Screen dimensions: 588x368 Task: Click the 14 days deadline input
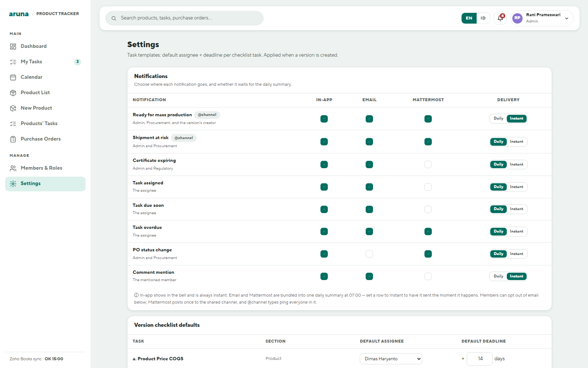480,359
